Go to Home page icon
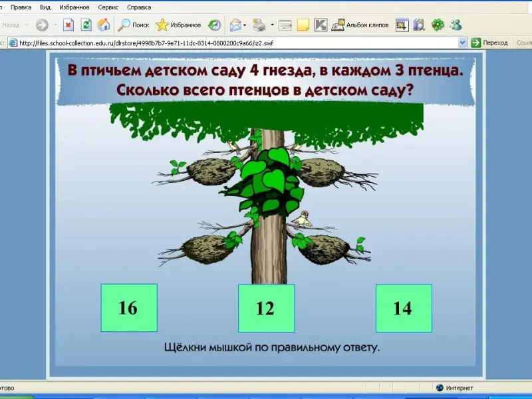 pyautogui.click(x=104, y=25)
